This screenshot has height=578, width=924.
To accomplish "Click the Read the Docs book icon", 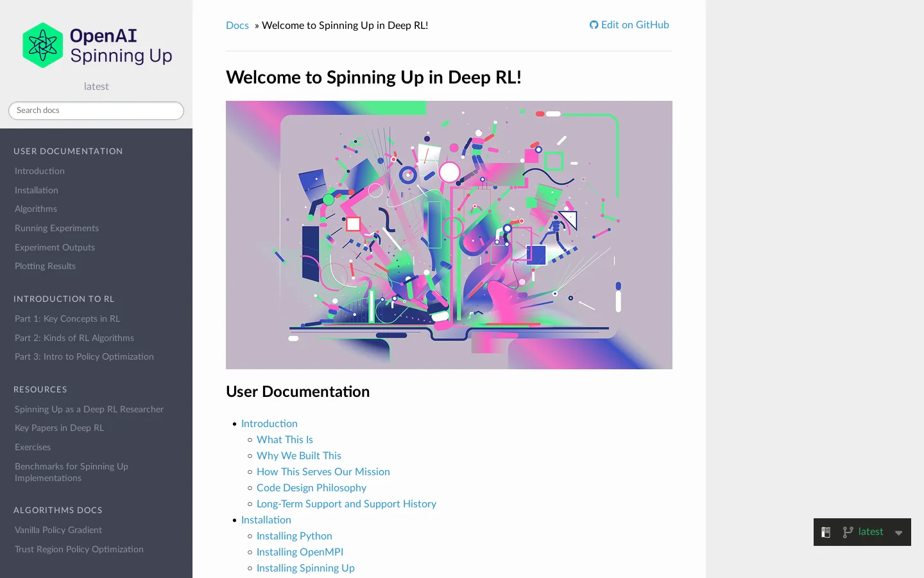I will pyautogui.click(x=826, y=532).
